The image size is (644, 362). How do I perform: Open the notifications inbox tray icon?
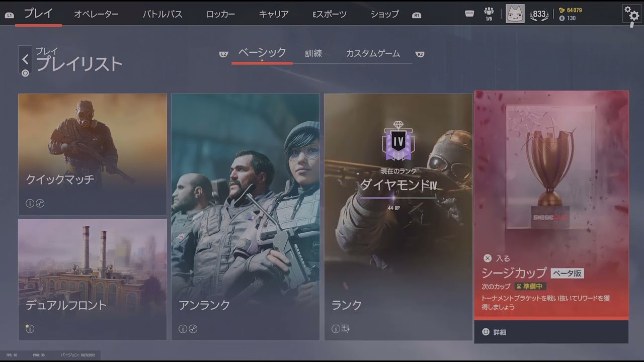[469, 14]
